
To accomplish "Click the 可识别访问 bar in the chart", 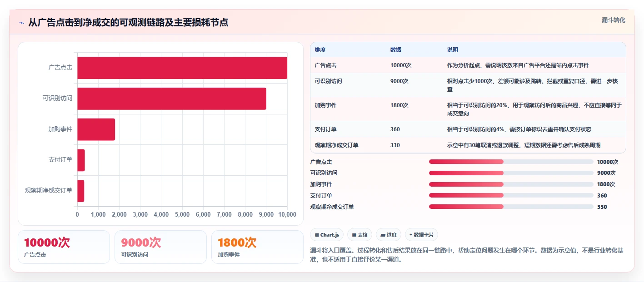I will [x=172, y=99].
